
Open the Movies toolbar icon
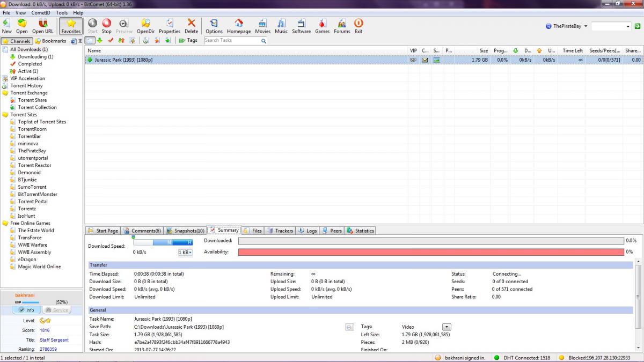(262, 26)
